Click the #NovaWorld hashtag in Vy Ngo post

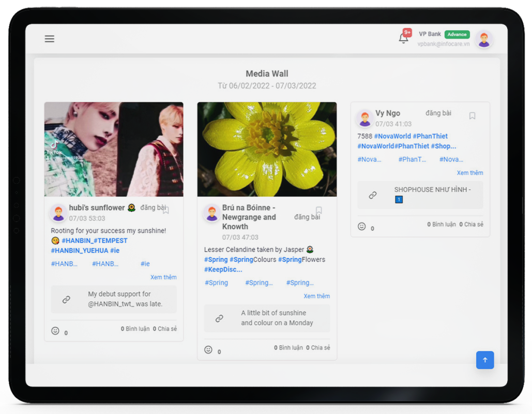[392, 136]
